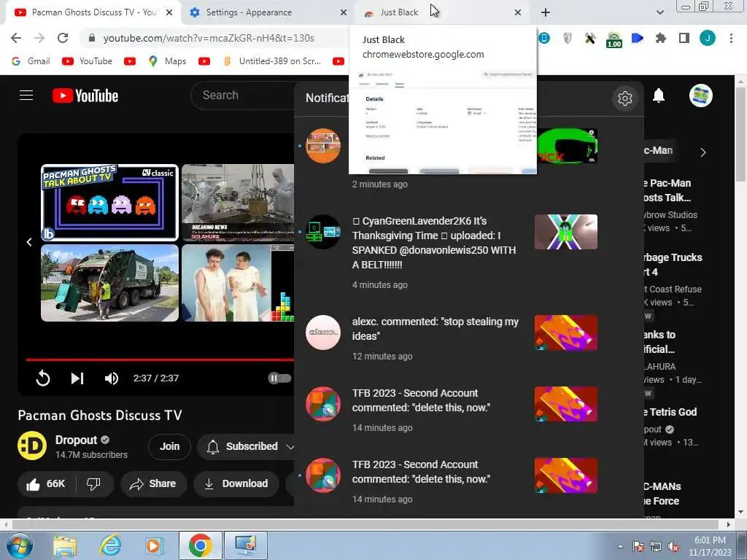This screenshot has width=747, height=560.
Task: Click the volume icon in system tray
Action: [x=673, y=547]
